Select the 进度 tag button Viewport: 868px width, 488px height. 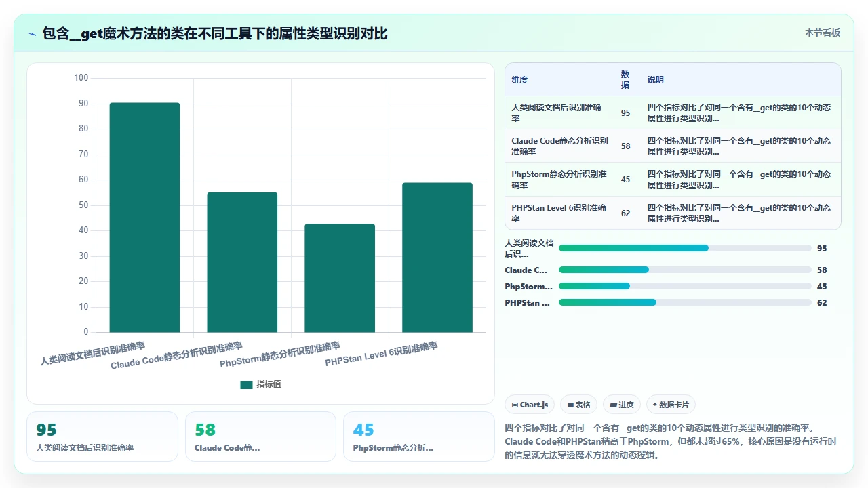[622, 405]
